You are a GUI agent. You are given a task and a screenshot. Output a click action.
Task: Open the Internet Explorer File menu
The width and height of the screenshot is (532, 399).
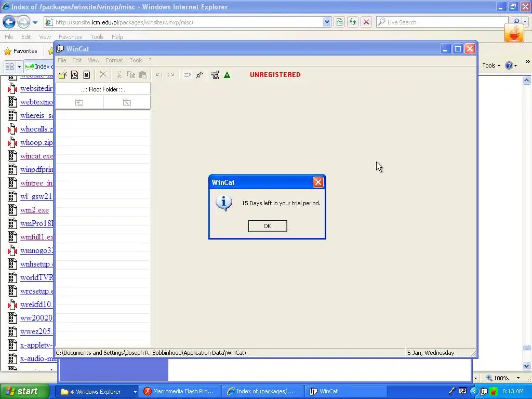9,37
